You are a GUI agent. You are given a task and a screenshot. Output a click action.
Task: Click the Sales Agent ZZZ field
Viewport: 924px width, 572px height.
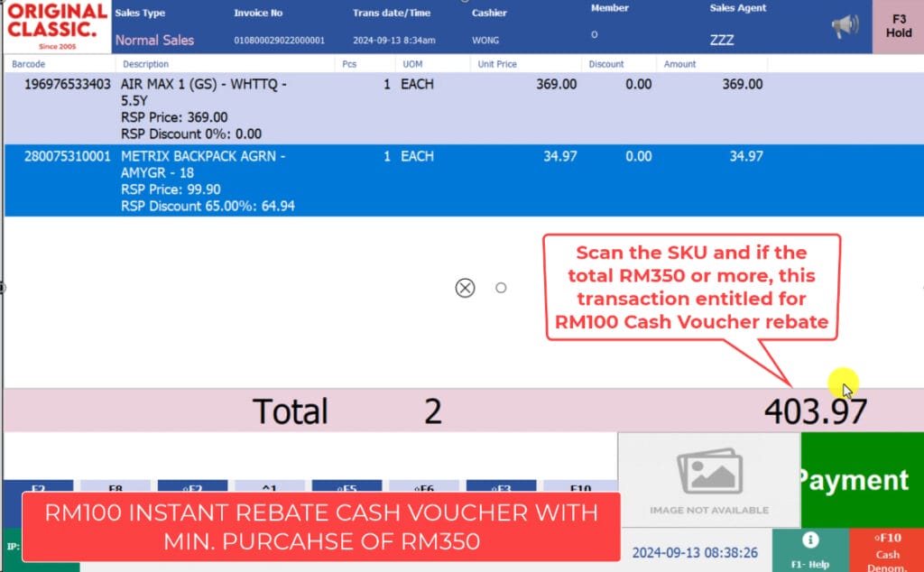pyautogui.click(x=722, y=41)
